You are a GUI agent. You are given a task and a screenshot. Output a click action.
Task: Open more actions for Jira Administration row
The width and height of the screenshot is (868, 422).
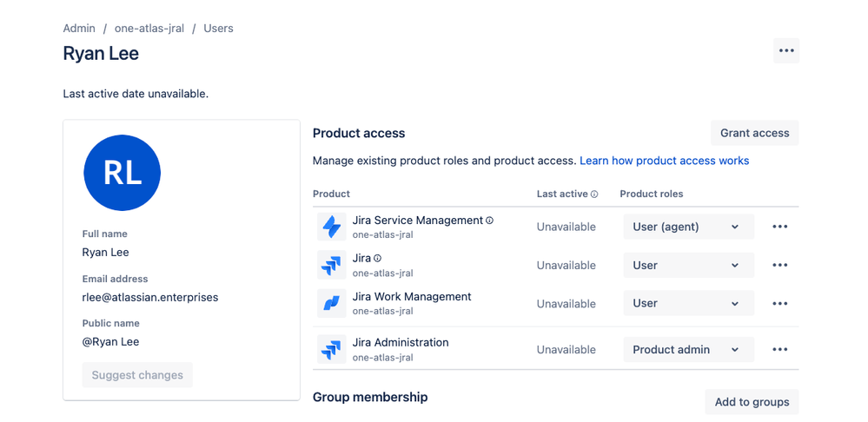point(779,349)
